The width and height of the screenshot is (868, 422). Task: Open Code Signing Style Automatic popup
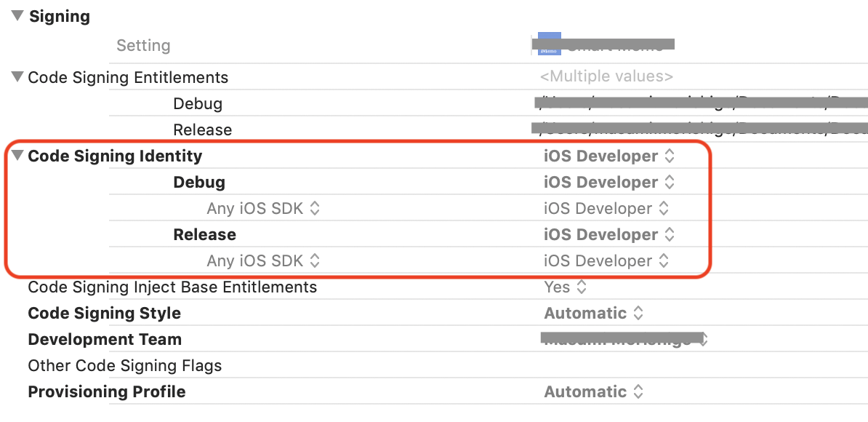[x=594, y=313]
